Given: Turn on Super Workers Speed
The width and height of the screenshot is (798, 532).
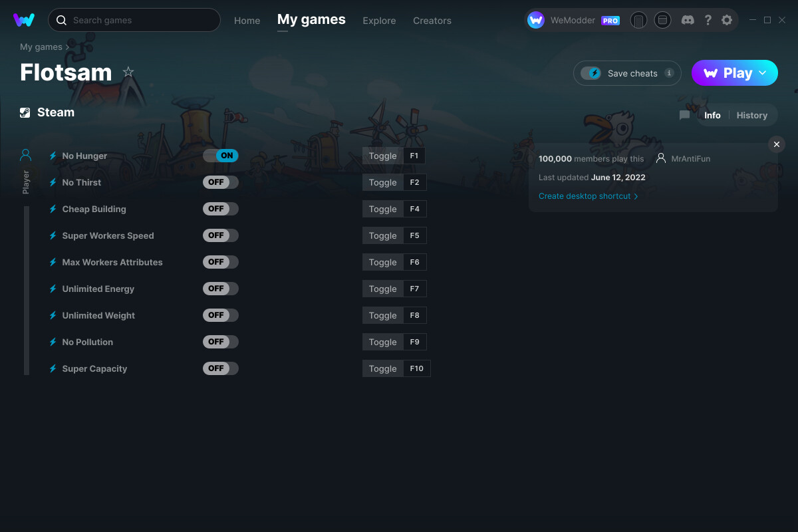Looking at the screenshot, I should [x=221, y=235].
